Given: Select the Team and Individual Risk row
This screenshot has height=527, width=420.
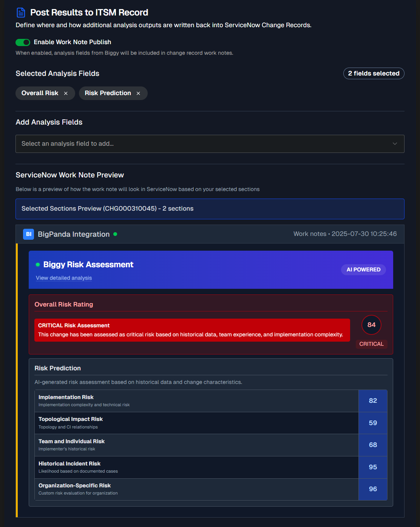Looking at the screenshot, I should coord(211,445).
